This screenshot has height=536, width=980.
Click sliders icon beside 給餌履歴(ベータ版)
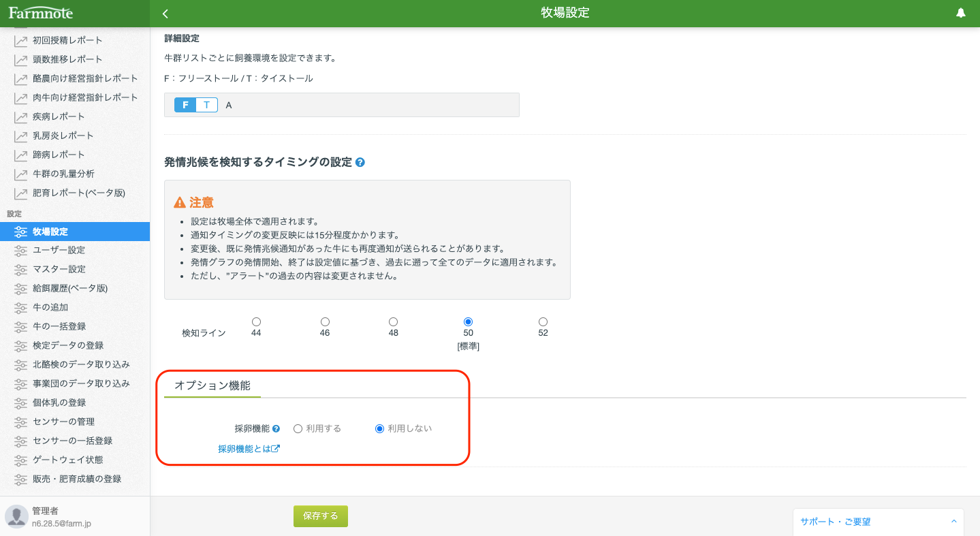(20, 288)
